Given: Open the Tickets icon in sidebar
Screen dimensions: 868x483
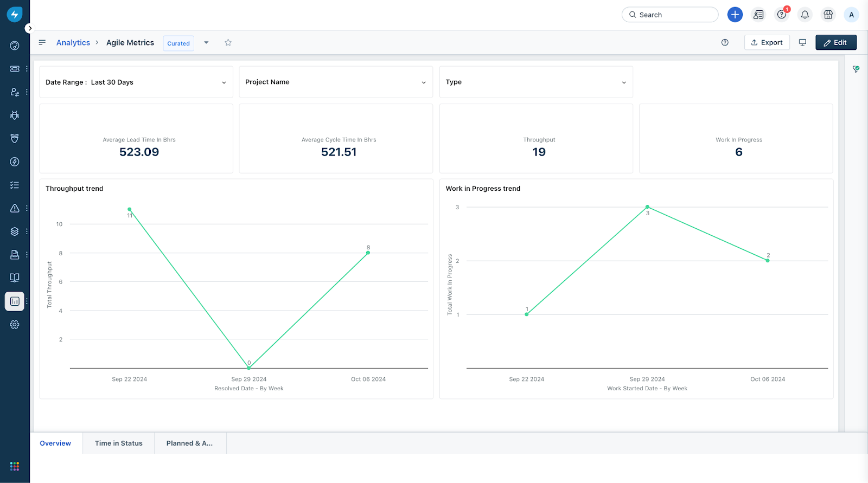Looking at the screenshot, I should coord(15,69).
